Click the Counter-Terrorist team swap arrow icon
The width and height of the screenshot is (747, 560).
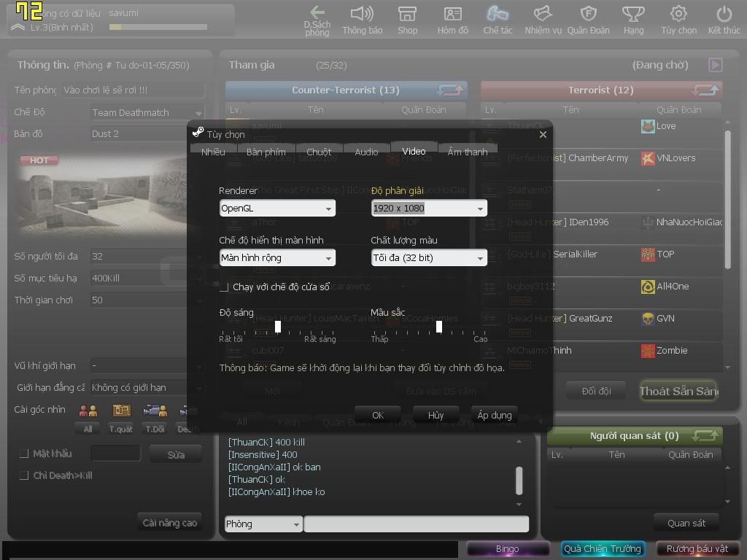(x=450, y=90)
